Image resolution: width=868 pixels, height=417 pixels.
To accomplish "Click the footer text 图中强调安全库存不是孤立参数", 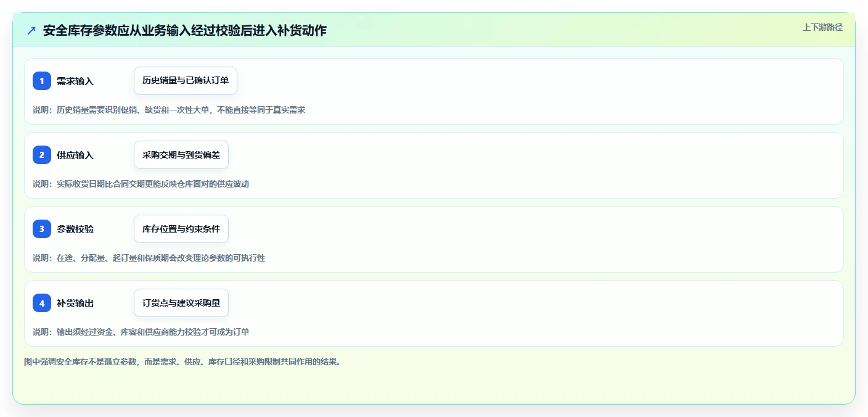I will 182,361.
